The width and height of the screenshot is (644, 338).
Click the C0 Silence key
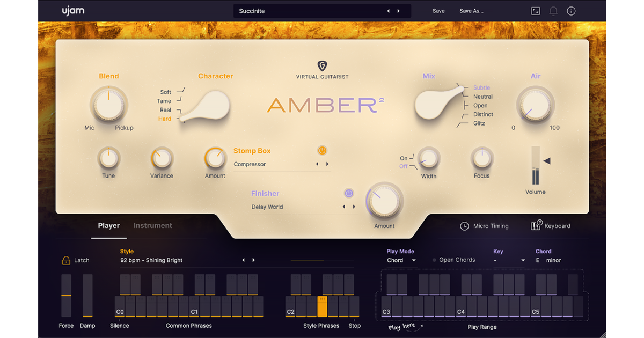(120, 307)
